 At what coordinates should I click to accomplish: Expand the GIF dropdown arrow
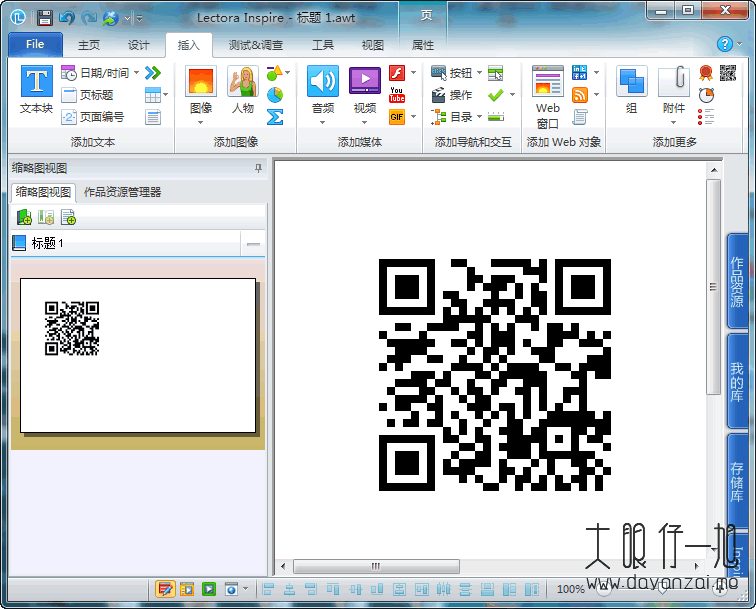pos(414,117)
